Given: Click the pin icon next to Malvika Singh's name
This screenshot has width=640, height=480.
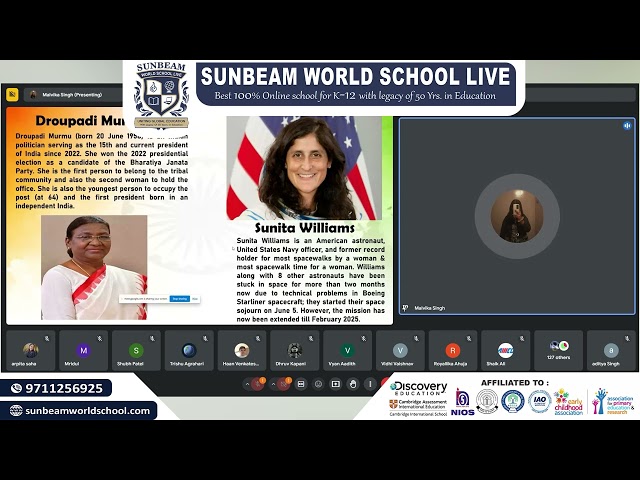Looking at the screenshot, I should (x=405, y=308).
